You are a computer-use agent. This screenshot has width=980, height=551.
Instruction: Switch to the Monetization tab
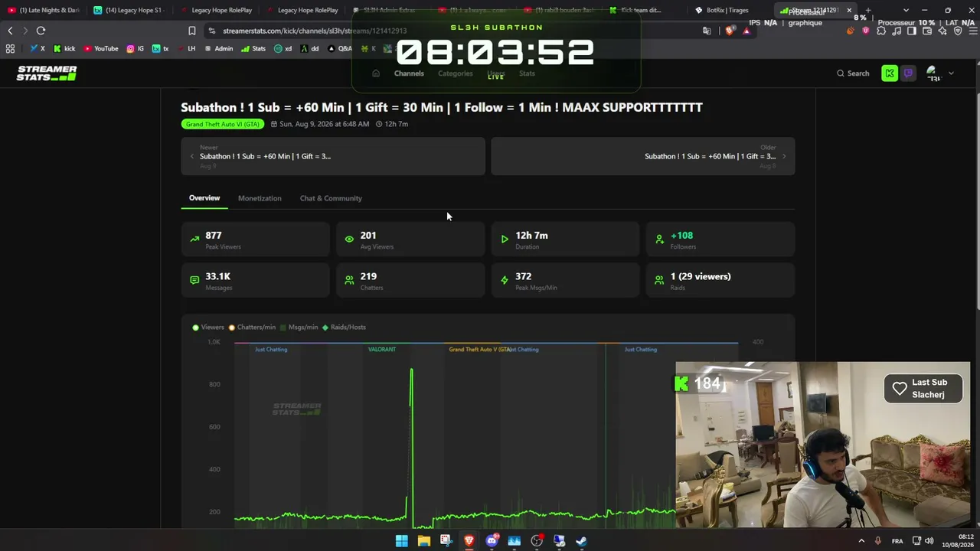pos(260,198)
